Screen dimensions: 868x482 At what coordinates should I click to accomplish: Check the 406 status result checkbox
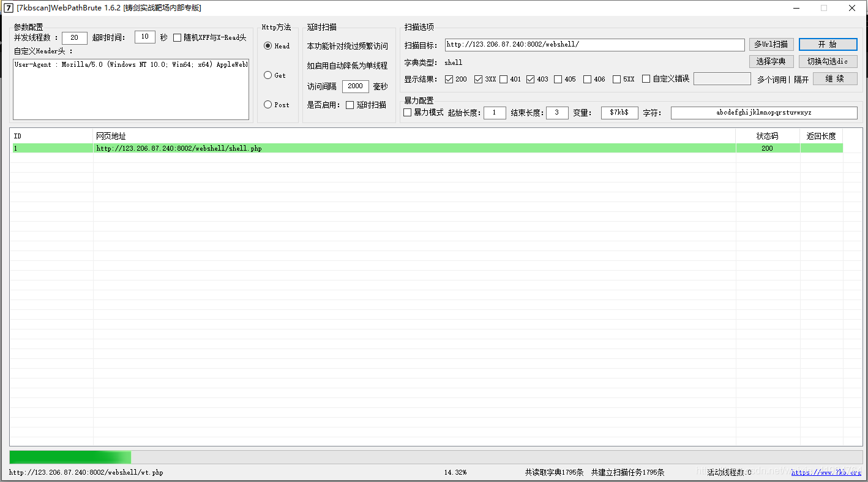[587, 79]
